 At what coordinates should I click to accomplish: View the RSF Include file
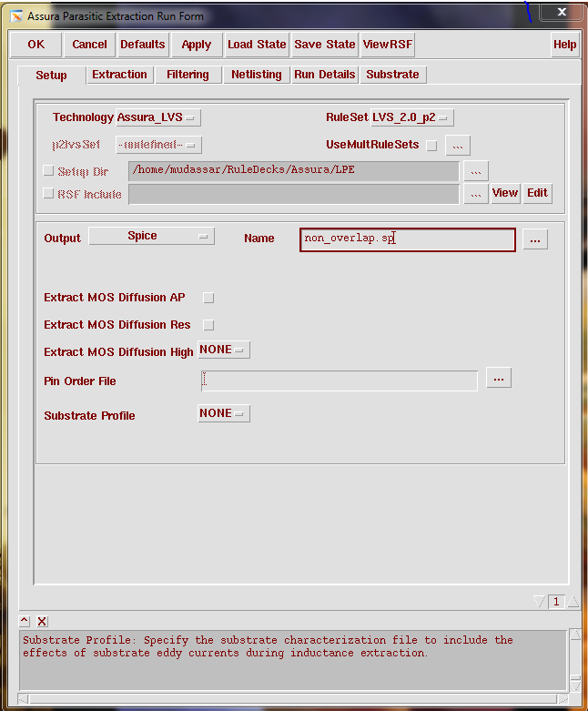505,194
